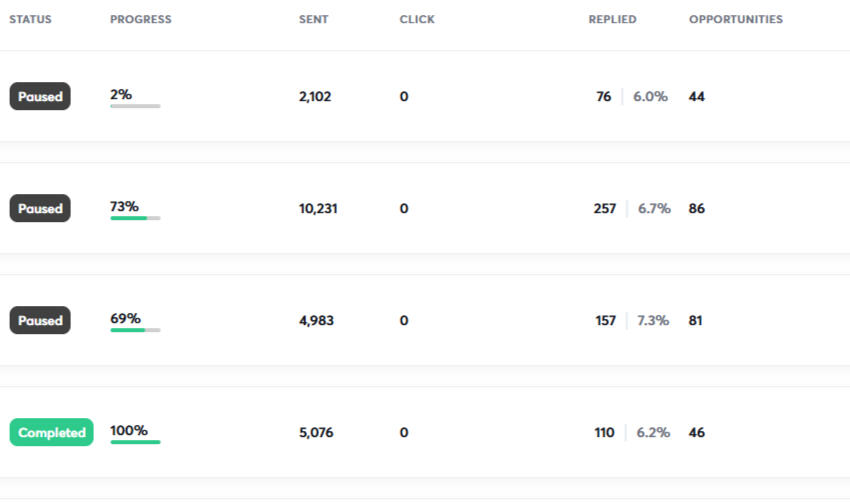Click the Paused badge in the 2% progress row
Viewport: 850px width, 503px height.
pyautogui.click(x=40, y=97)
